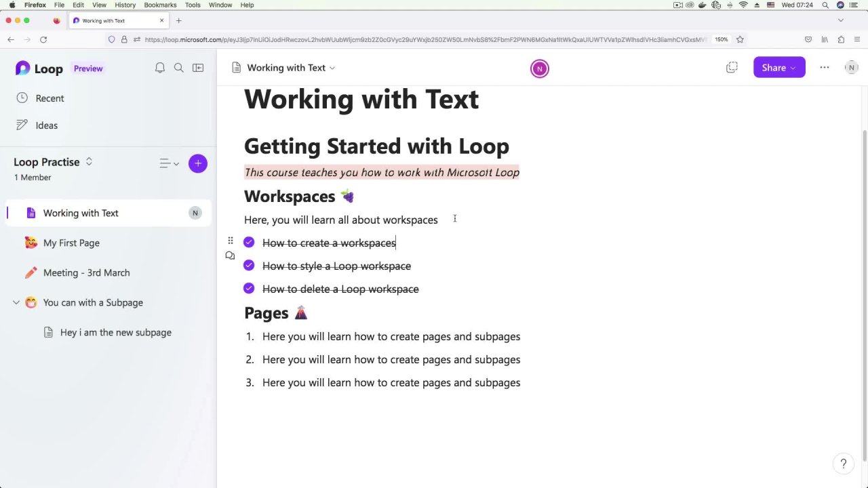
Task: Uncheck 'How to style a Loop workspace'
Action: (x=249, y=266)
